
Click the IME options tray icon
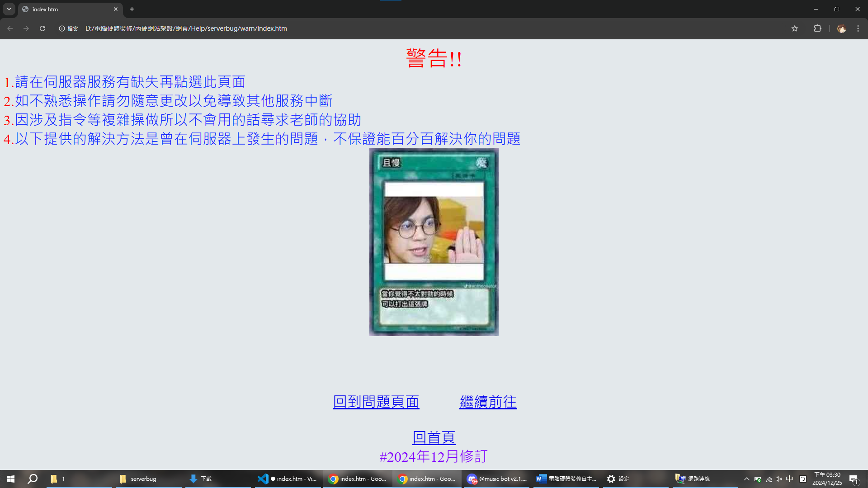pyautogui.click(x=803, y=479)
